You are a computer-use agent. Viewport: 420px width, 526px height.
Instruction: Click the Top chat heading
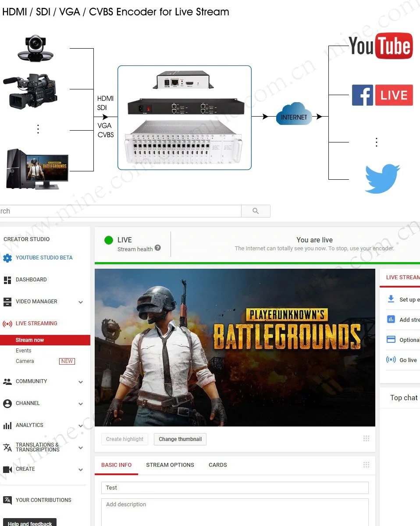click(x=404, y=398)
